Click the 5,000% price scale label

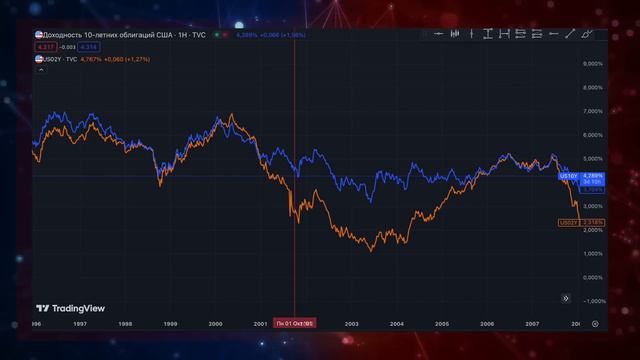[x=593, y=159]
